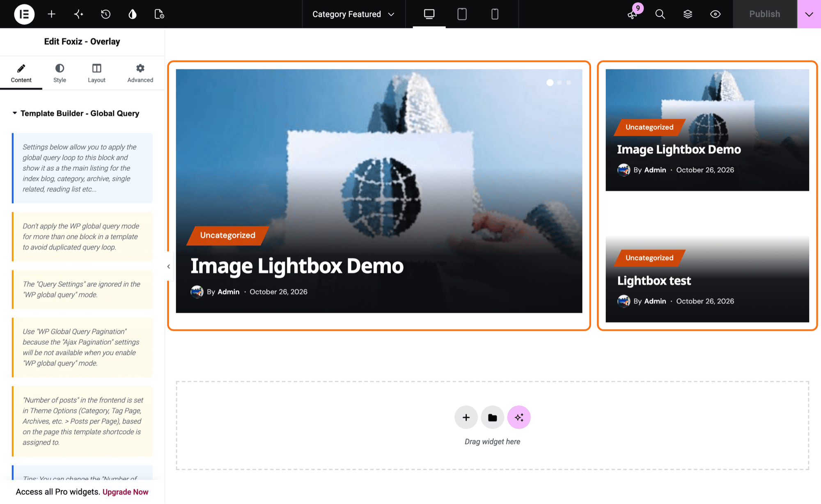
Task: Click the Edit Foxiz - Overlay panel title
Action: pyautogui.click(x=82, y=41)
